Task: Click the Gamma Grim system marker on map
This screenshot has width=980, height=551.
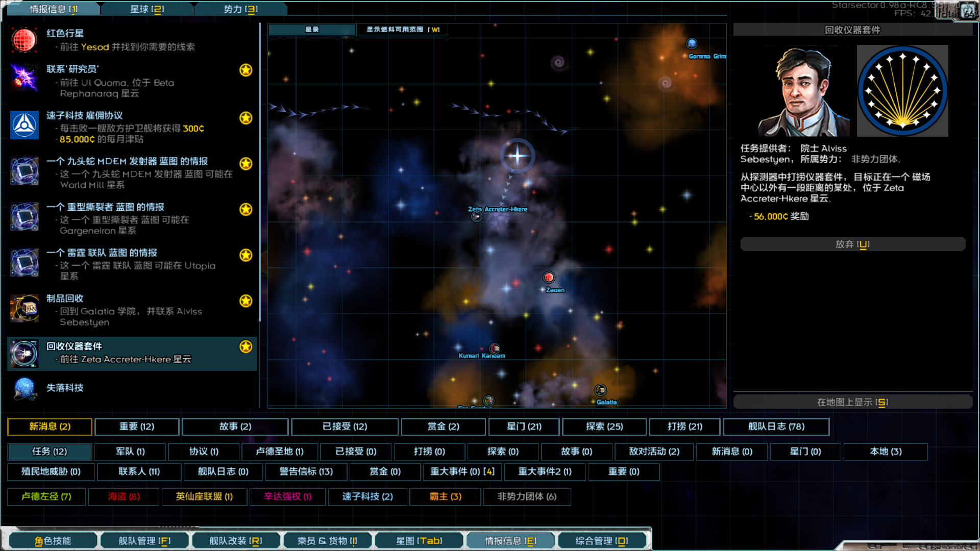Action: pos(692,44)
